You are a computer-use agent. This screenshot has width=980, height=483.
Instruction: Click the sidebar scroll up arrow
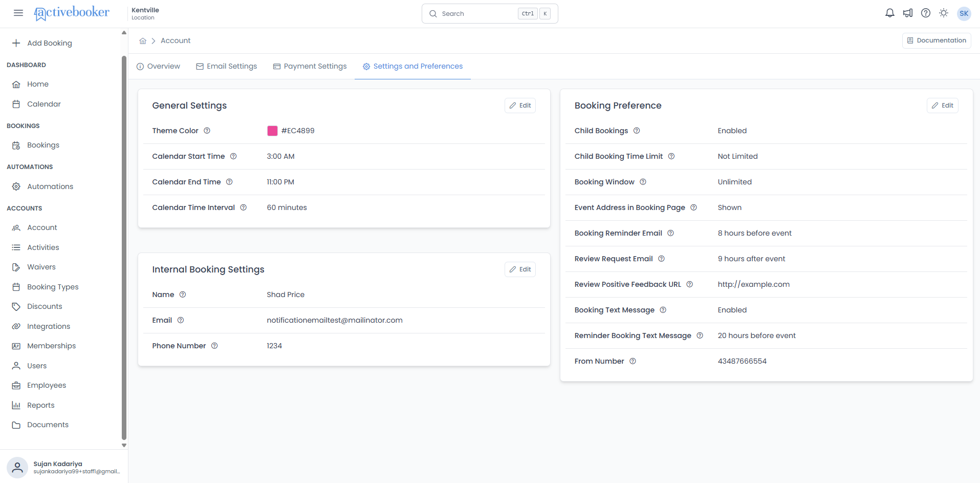(124, 33)
